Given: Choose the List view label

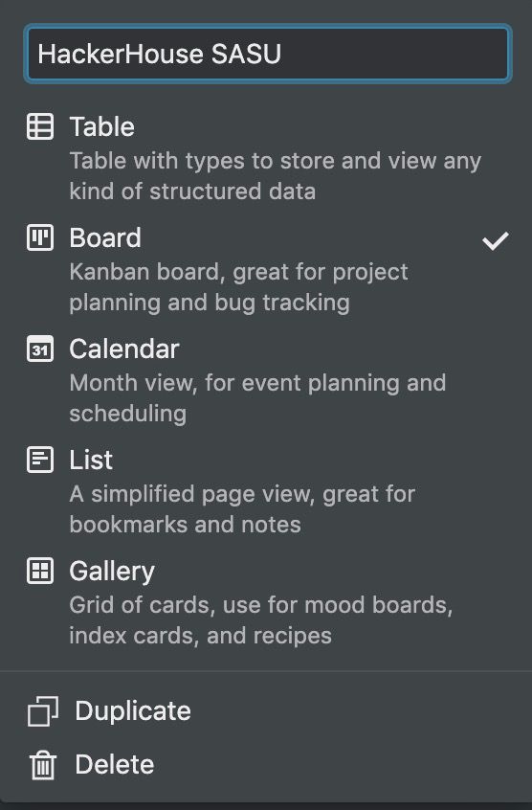Looking at the screenshot, I should pos(91,460).
